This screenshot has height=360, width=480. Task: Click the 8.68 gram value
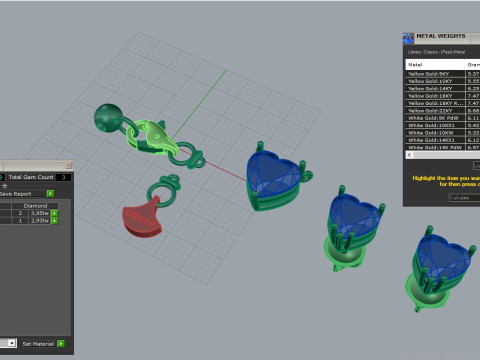tap(473, 111)
